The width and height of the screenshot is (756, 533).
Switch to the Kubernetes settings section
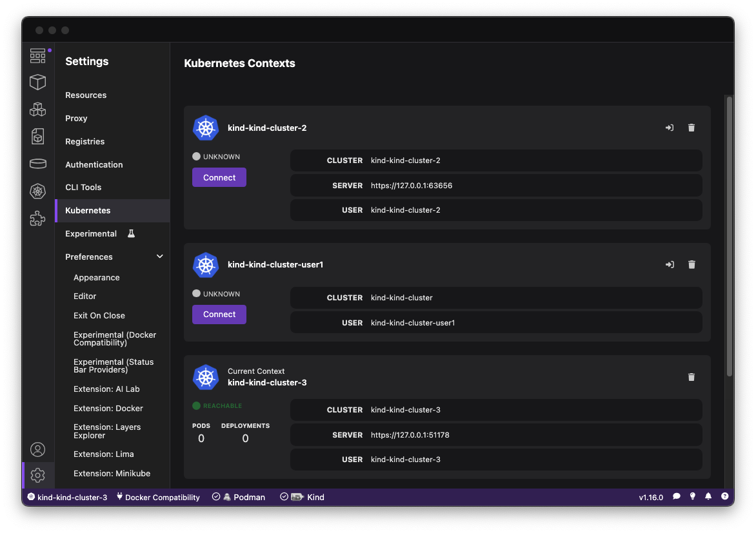pyautogui.click(x=88, y=210)
